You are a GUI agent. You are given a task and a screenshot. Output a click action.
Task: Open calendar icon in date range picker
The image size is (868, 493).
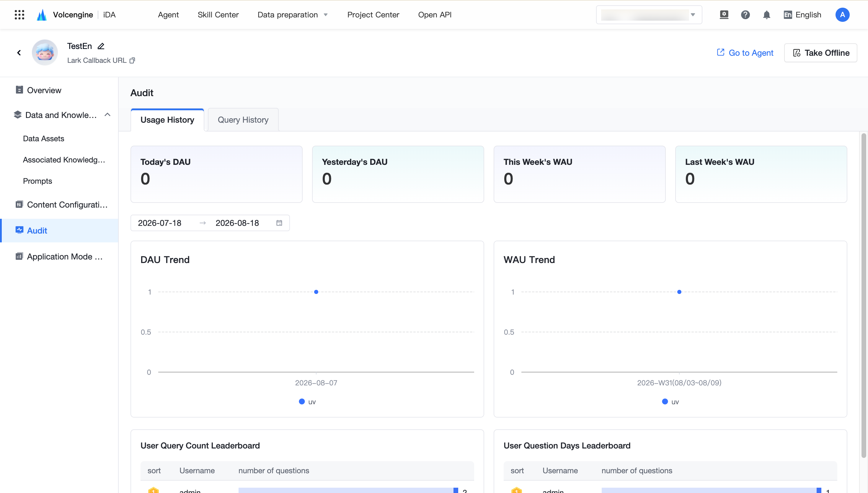[x=279, y=223]
